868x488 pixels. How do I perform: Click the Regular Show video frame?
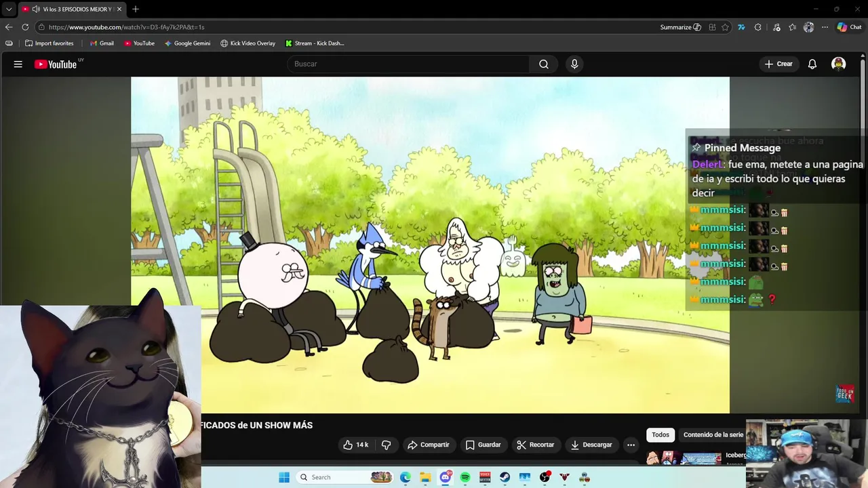point(430,245)
